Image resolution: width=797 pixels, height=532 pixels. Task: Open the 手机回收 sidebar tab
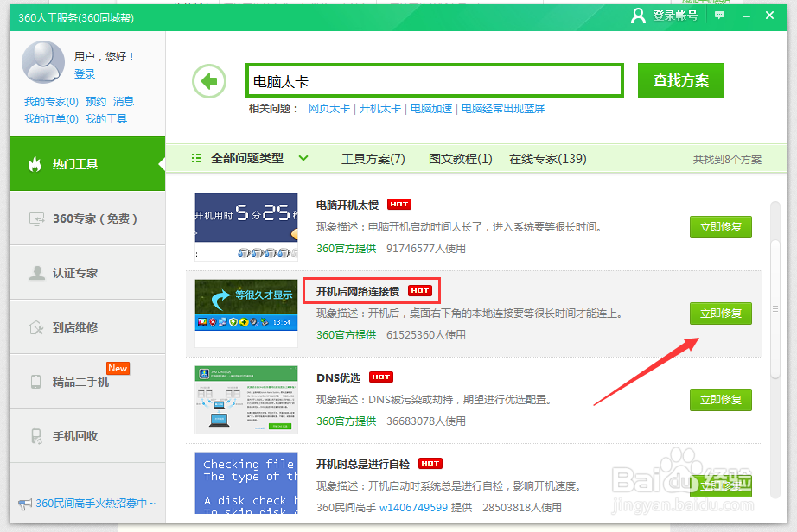[87, 435]
